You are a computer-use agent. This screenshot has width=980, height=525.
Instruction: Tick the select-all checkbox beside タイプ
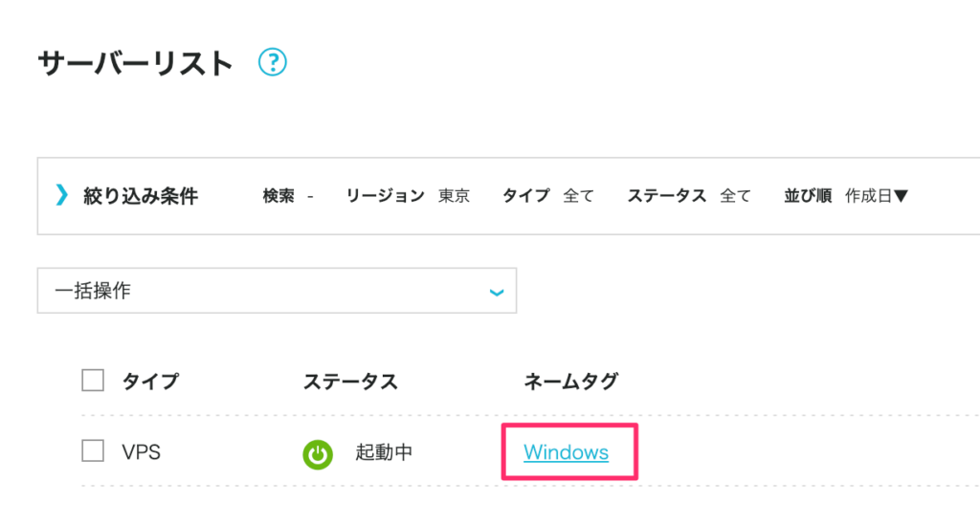(93, 381)
